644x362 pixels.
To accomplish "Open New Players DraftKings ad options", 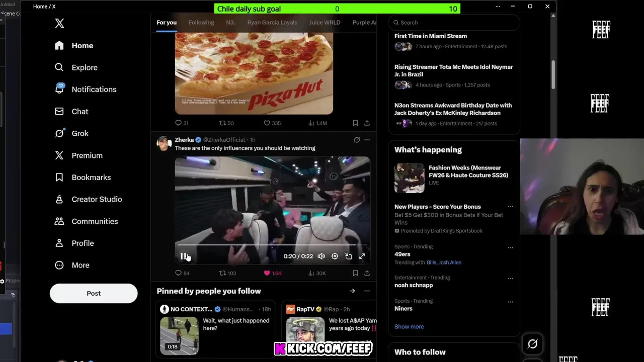I will [510, 207].
